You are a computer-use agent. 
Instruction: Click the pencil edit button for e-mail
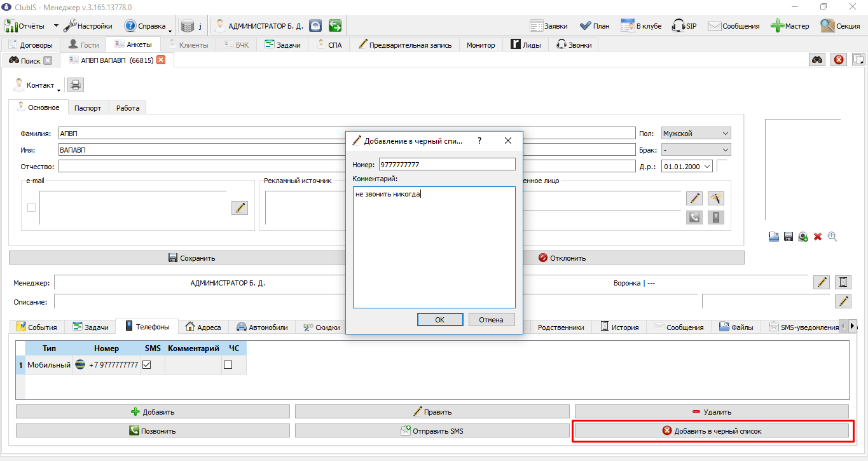click(x=240, y=207)
